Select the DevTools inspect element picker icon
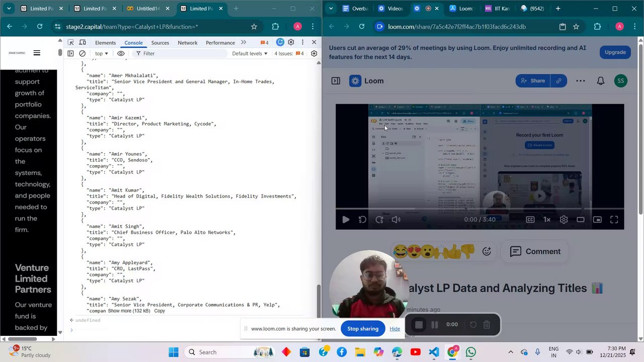Screen dimensions: 644x362 pos(70,42)
